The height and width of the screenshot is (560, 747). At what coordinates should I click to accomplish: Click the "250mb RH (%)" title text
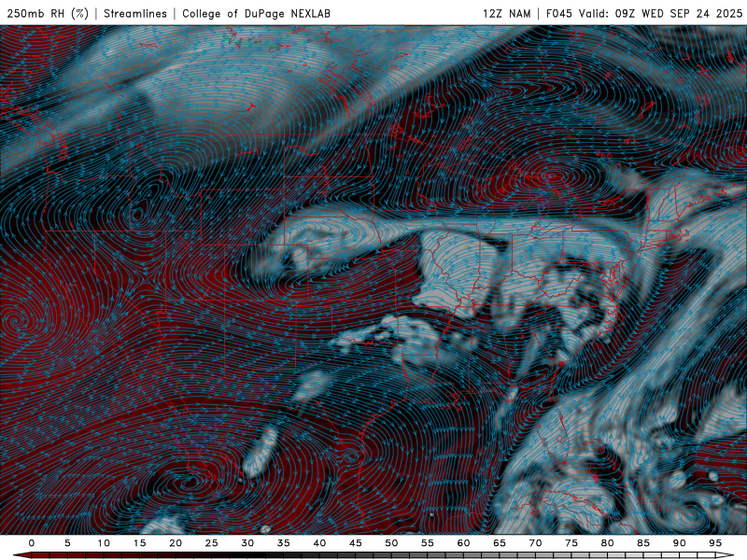coord(48,13)
